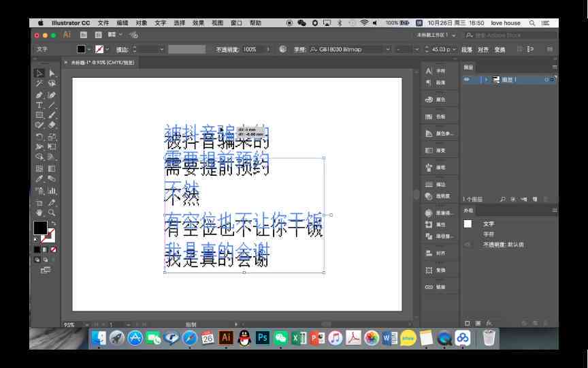588x368 pixels.
Task: Open the Paragraph (段落) panel from the dock
Action: click(436, 82)
